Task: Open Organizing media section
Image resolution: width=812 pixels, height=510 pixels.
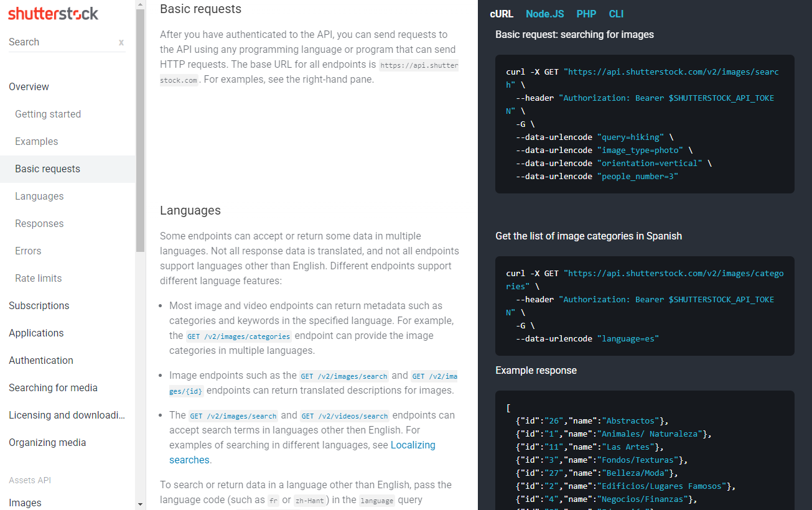Action: [47, 442]
